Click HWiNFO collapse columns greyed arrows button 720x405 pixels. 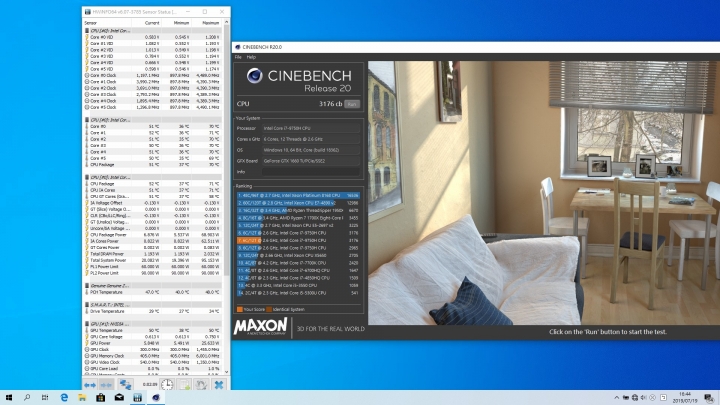click(106, 385)
